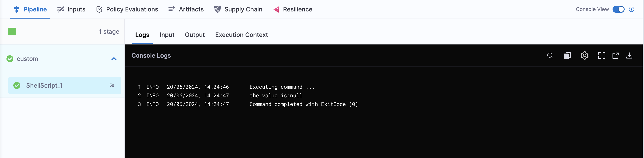
Task: Expand console logs to fullscreen
Action: pos(602,56)
